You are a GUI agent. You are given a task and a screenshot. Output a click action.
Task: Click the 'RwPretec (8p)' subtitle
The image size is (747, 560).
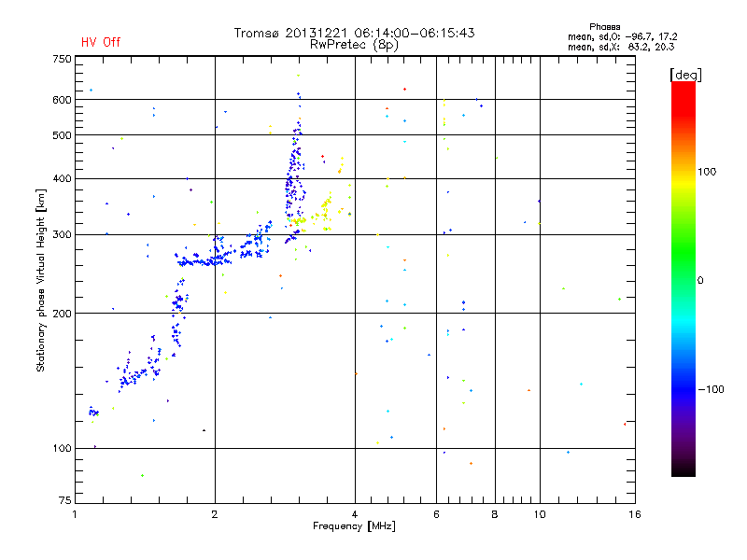click(x=354, y=45)
